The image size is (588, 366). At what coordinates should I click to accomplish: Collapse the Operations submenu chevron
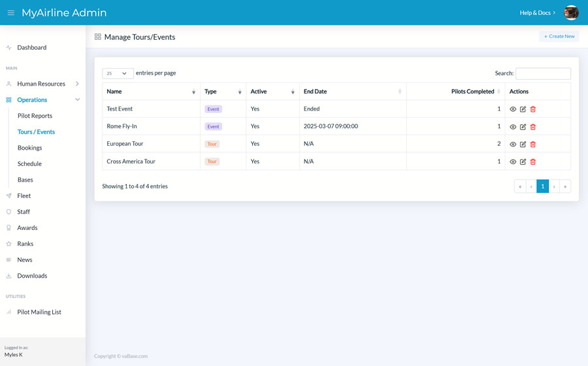[77, 100]
